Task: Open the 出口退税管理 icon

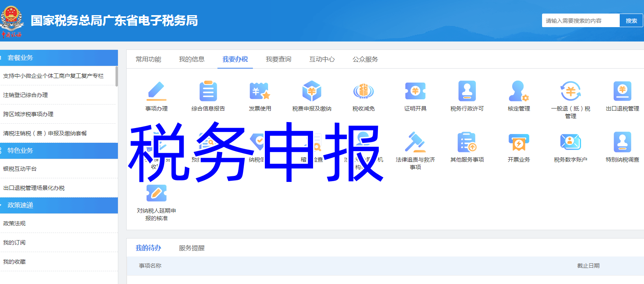Action: pos(622,91)
